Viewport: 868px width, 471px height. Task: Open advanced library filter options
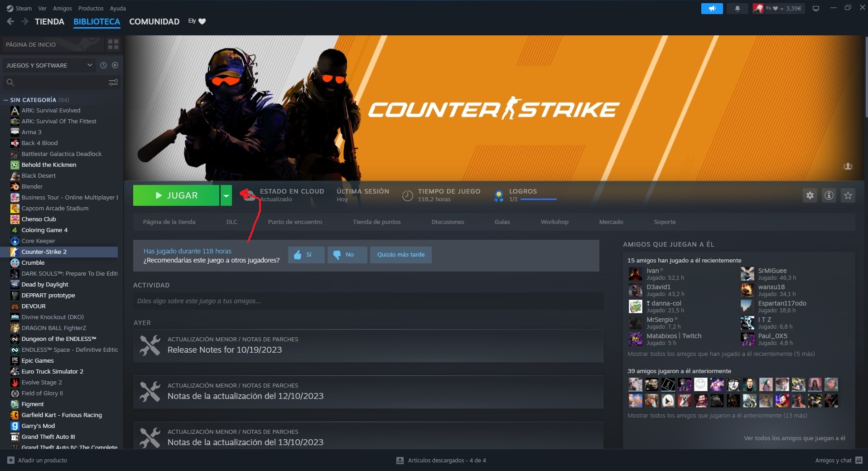(113, 82)
